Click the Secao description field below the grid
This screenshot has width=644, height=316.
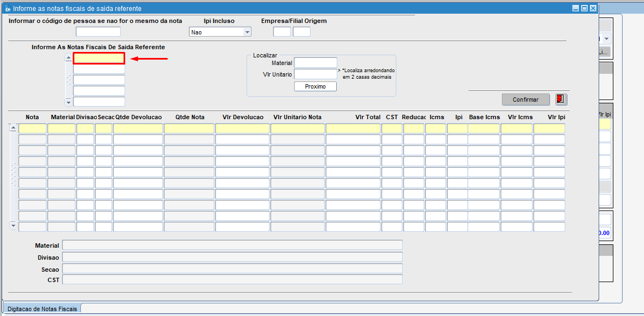pyautogui.click(x=232, y=269)
